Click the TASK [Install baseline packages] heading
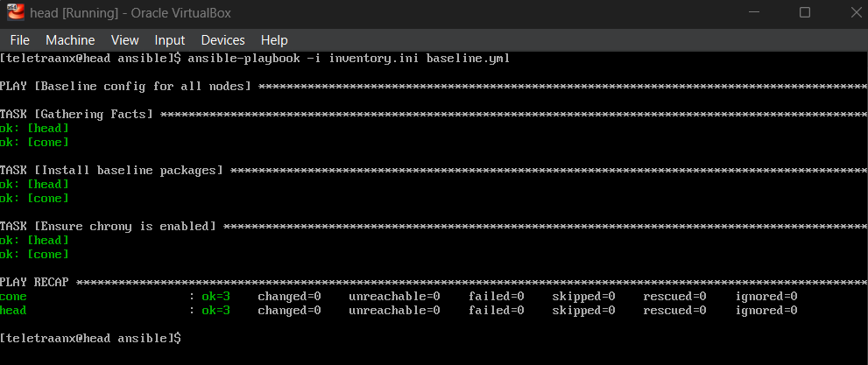This screenshot has height=365, width=868. 111,170
